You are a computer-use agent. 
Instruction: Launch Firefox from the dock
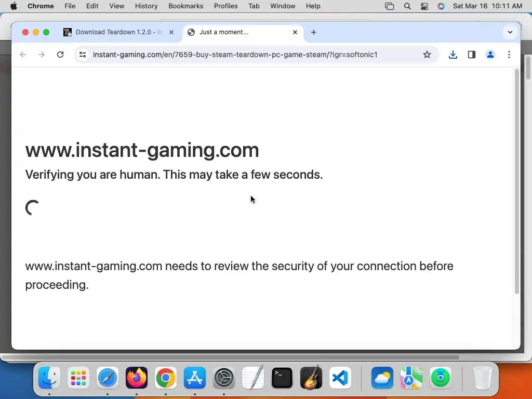(137, 378)
